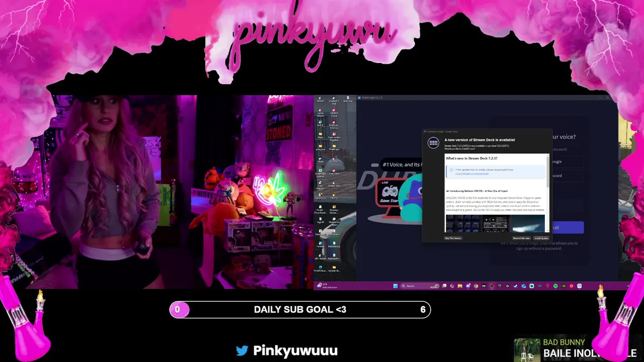The width and height of the screenshot is (644, 362).
Task: Open NVIDIA app from taskbar
Action: 563,286
